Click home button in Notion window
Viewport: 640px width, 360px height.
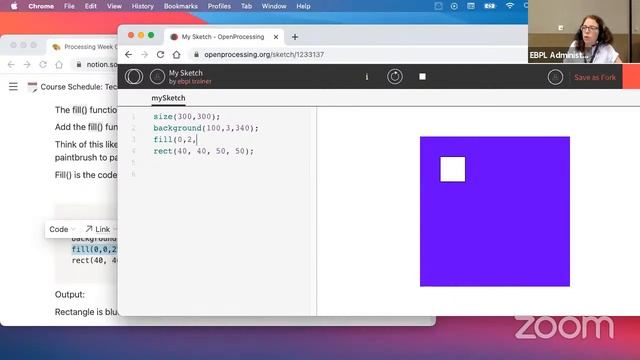click(x=59, y=64)
